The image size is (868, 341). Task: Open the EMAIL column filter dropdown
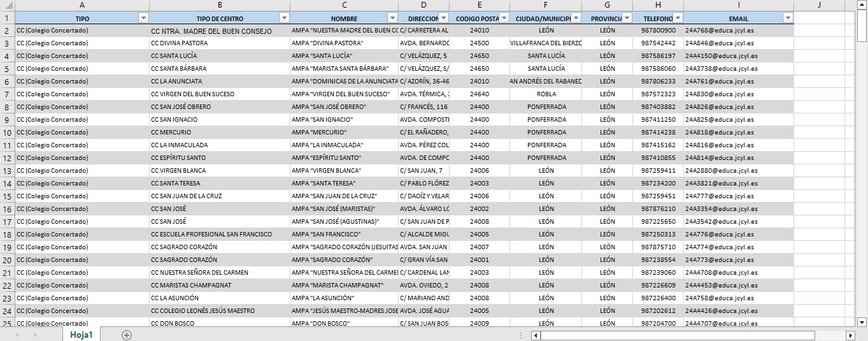click(x=788, y=18)
